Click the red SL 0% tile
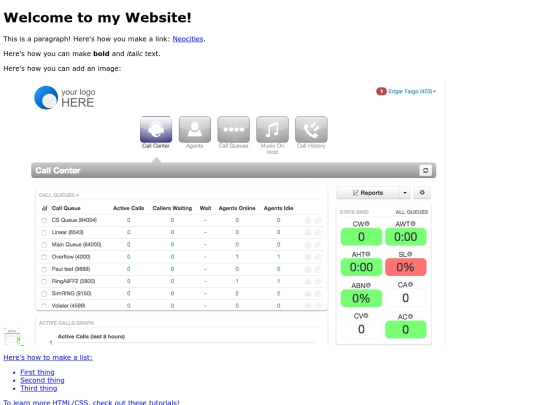The height and width of the screenshot is (405, 540). pos(405,267)
